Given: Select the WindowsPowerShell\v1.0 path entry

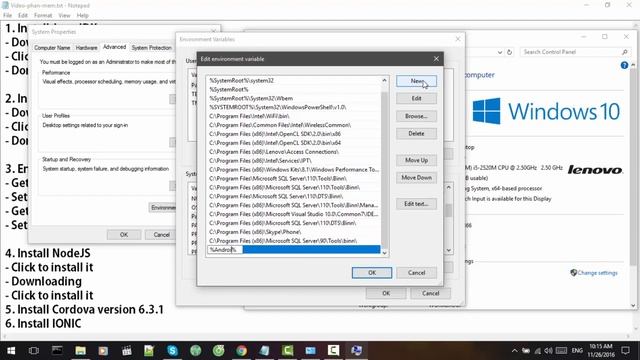Looking at the screenshot, I should coord(293,107).
